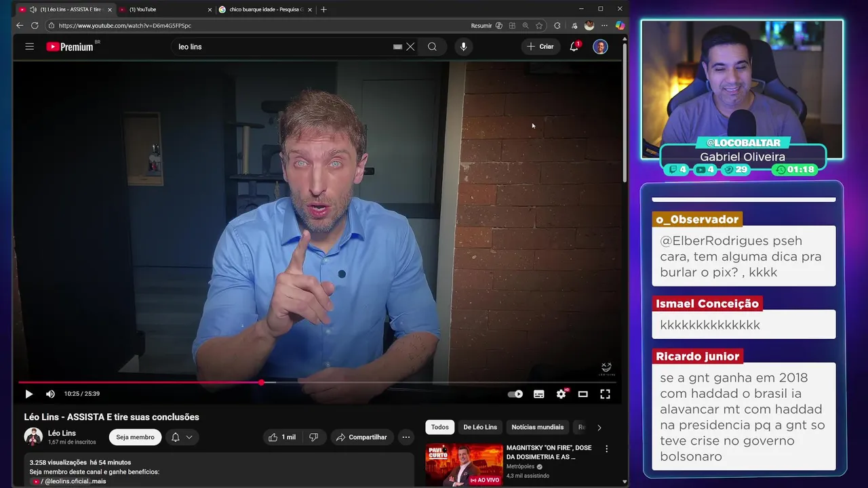Viewport: 868px width, 488px height.
Task: Go back in the browser
Action: [x=20, y=26]
